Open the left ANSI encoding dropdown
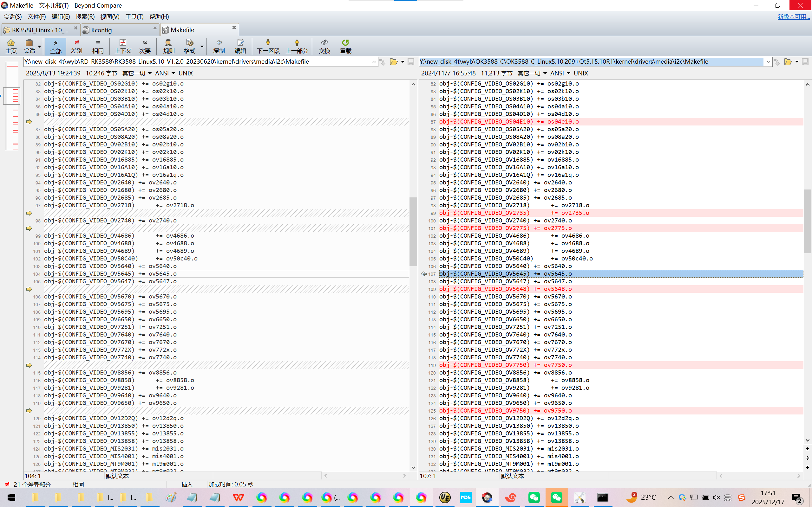 click(x=173, y=73)
